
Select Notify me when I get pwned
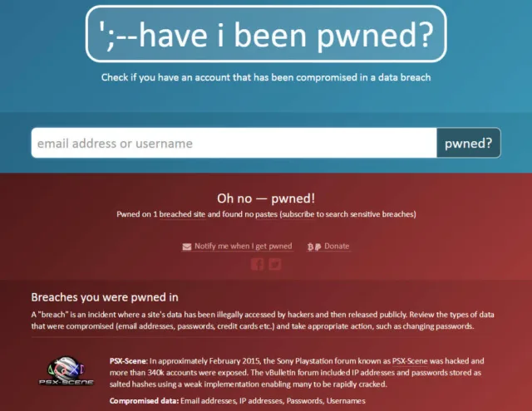[x=243, y=247]
